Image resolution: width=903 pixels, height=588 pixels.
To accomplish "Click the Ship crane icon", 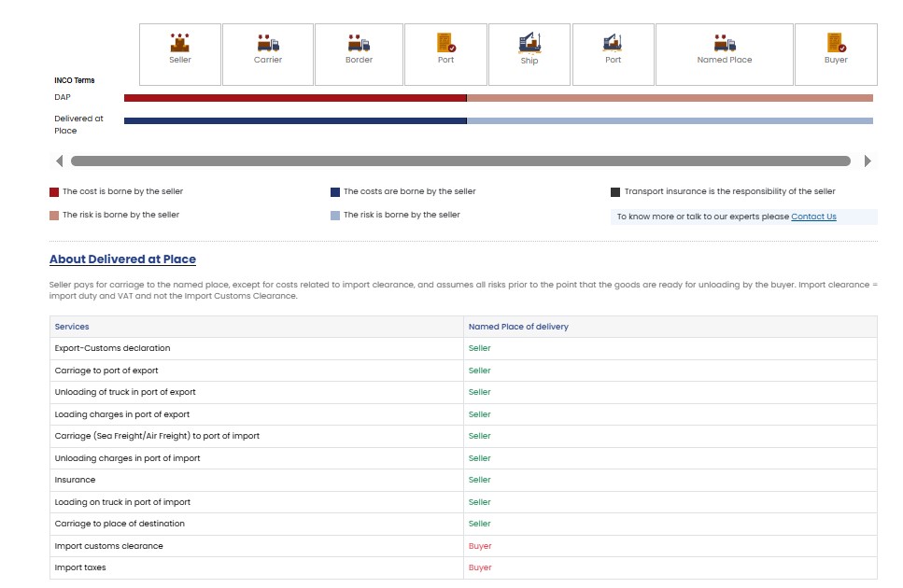I will coord(529,43).
